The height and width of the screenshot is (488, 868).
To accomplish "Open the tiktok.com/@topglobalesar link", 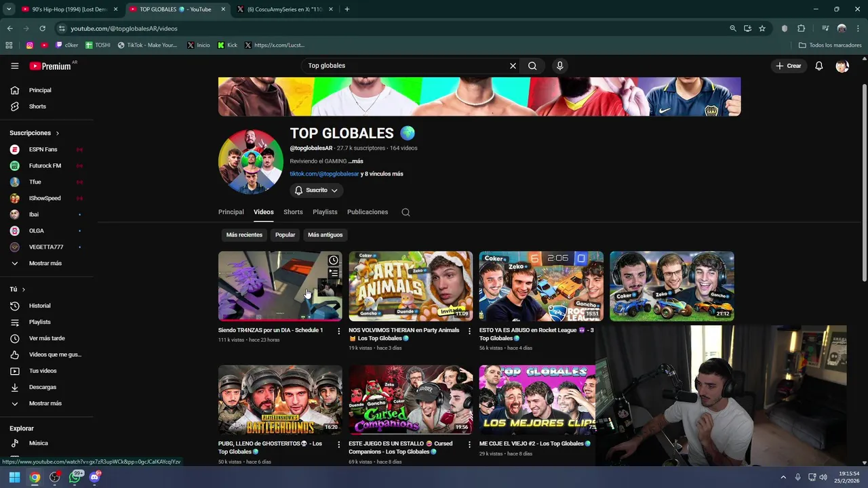I will 324,174.
